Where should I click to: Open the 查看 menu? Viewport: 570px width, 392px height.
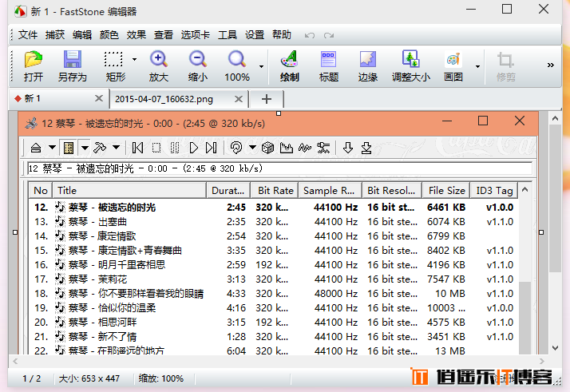click(x=163, y=35)
